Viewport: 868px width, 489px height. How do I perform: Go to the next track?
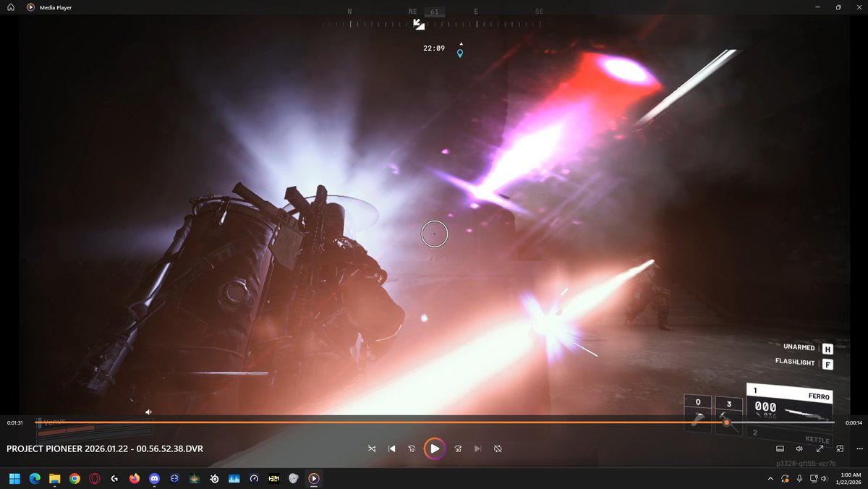coord(477,448)
